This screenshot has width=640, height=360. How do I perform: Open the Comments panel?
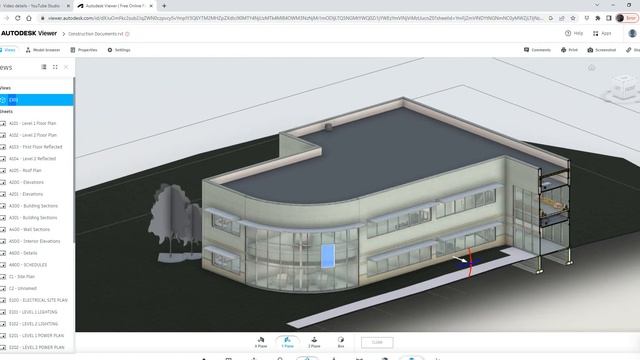(537, 50)
